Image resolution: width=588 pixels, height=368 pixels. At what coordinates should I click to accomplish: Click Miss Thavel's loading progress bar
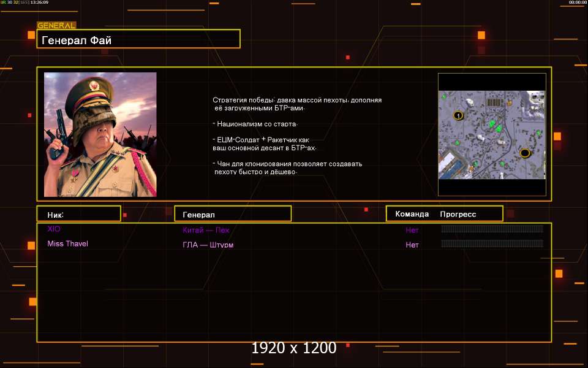pos(492,243)
